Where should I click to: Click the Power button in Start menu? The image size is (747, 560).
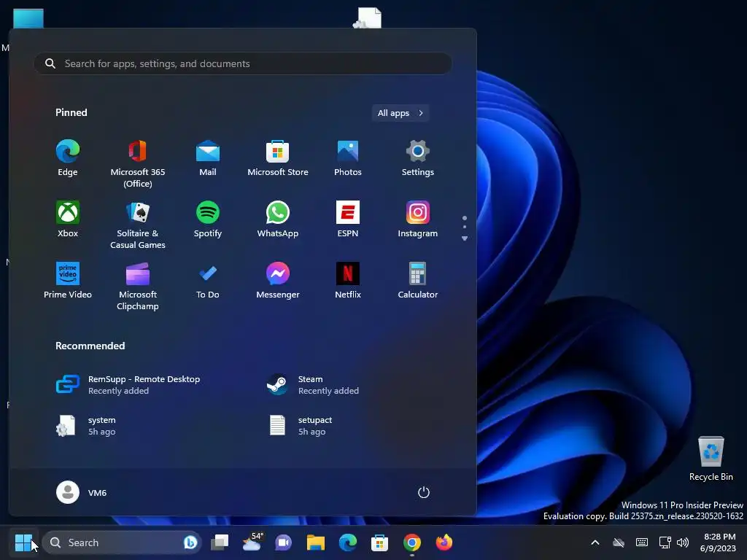point(424,492)
